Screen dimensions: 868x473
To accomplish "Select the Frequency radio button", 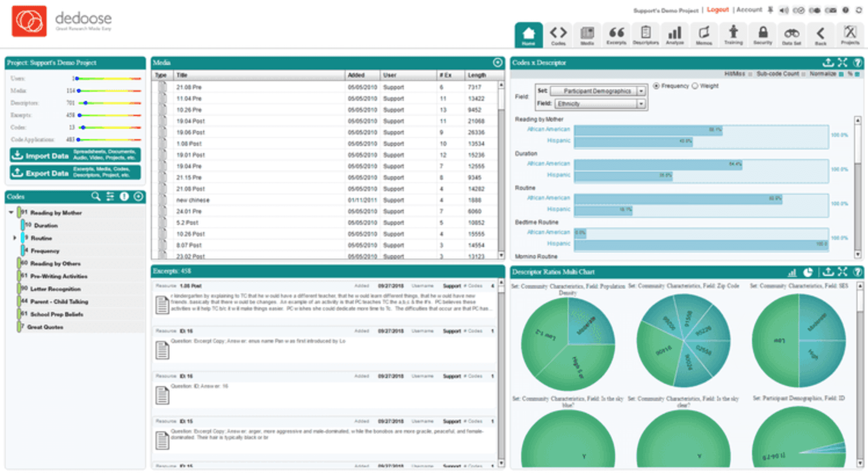I will point(656,86).
